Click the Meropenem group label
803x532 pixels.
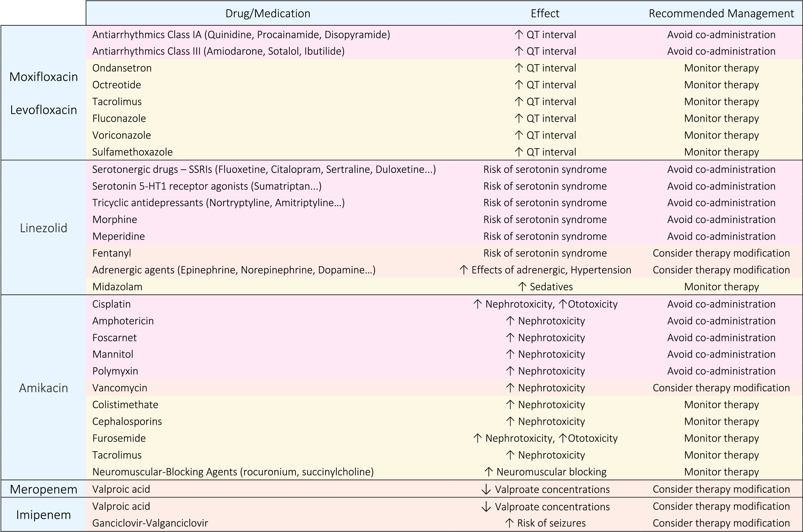(x=43, y=489)
